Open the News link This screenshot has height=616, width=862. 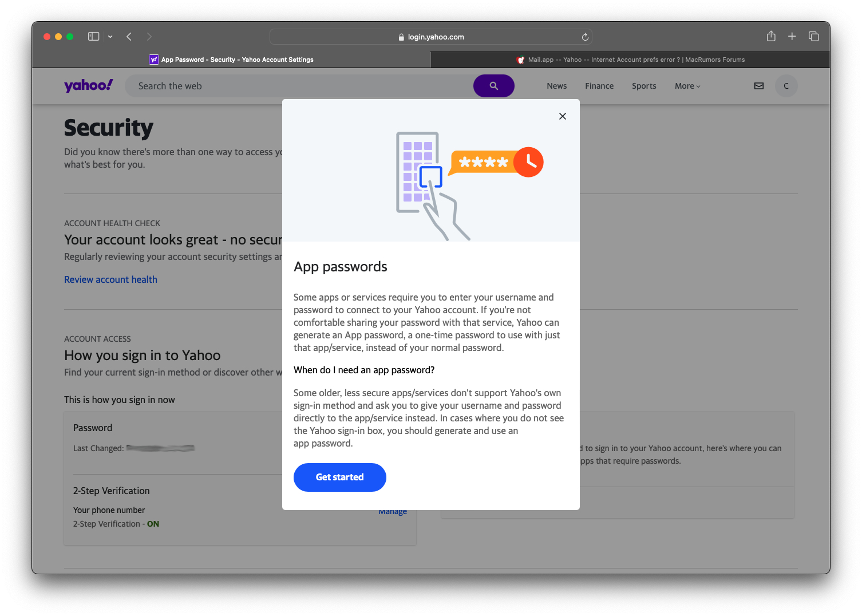[556, 86]
